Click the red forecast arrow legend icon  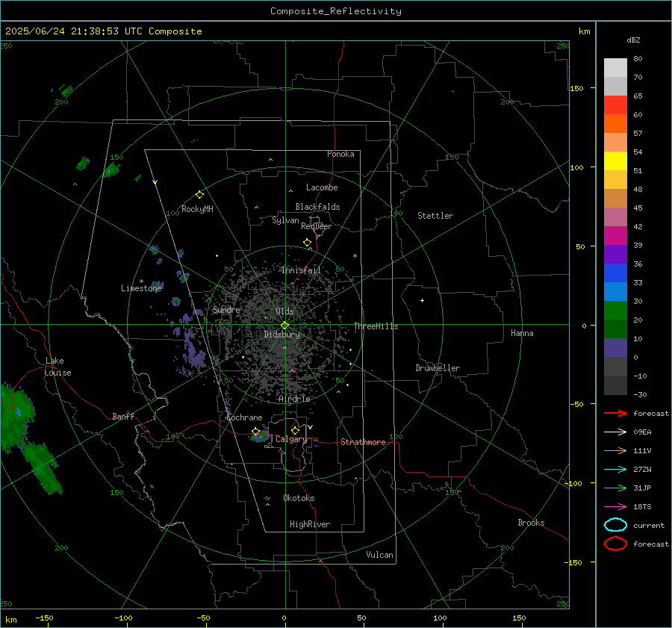615,413
